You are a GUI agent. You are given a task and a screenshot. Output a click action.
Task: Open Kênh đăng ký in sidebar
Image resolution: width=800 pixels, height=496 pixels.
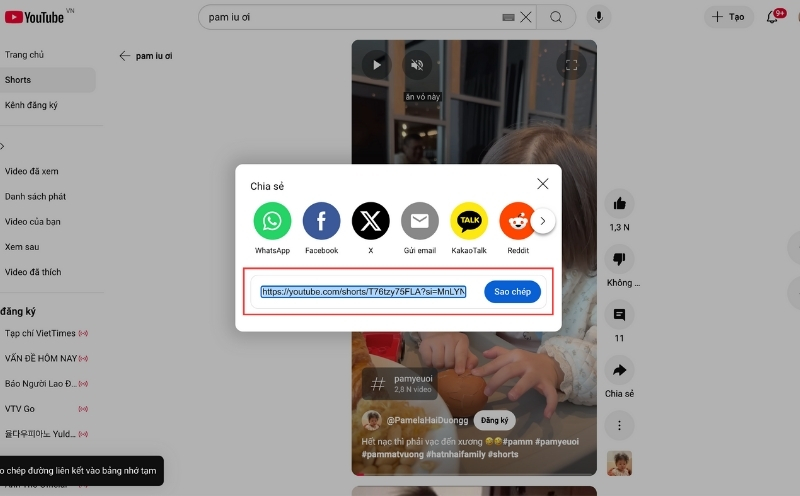pyautogui.click(x=31, y=105)
